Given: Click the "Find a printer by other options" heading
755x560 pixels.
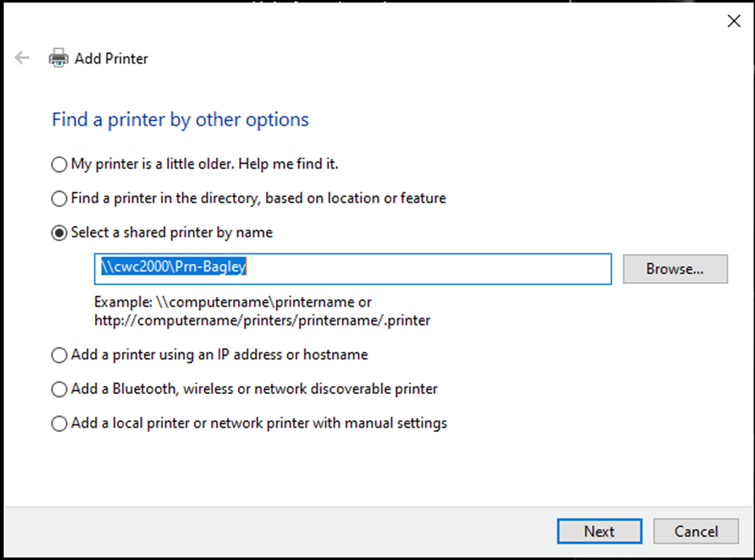Looking at the screenshot, I should pyautogui.click(x=179, y=119).
